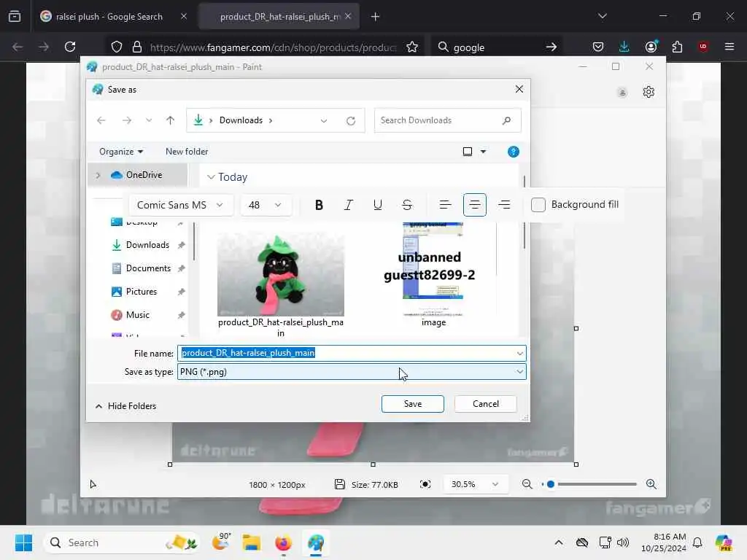Align text to the center

click(474, 205)
